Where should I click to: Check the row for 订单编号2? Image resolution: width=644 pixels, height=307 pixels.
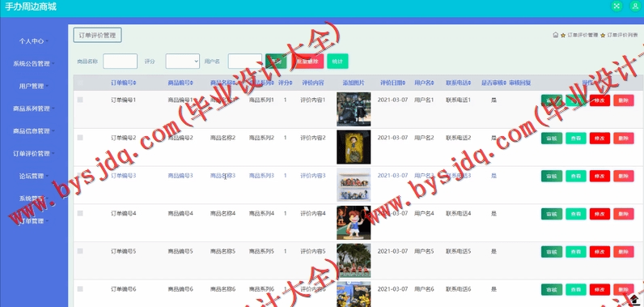[x=80, y=138]
